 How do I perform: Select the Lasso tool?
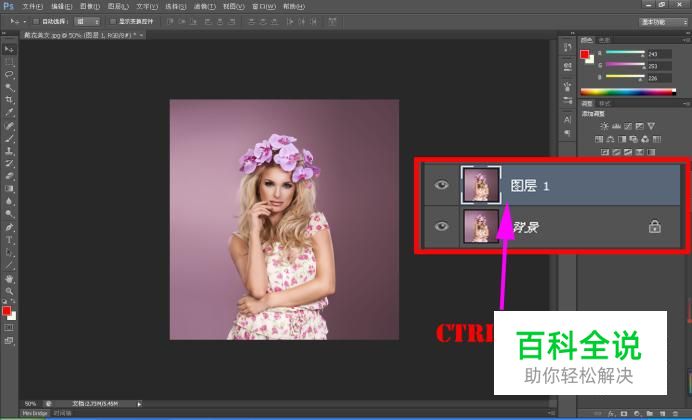9,74
